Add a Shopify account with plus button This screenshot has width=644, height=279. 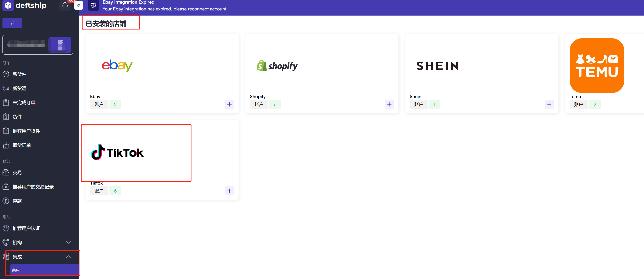click(389, 104)
